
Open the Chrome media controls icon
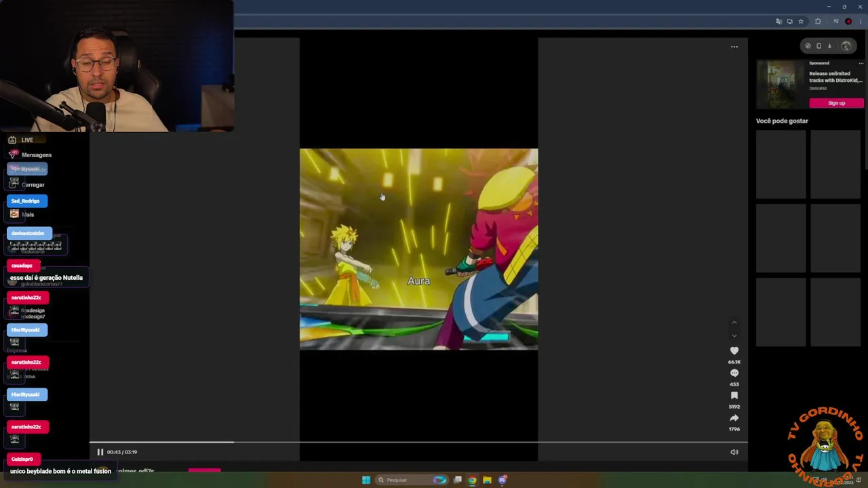[x=837, y=21]
